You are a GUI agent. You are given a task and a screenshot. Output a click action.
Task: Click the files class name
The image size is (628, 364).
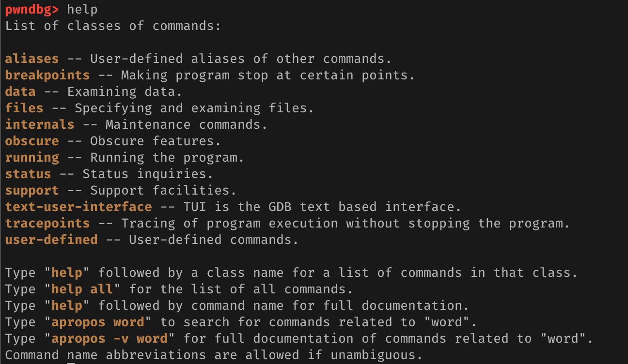(24, 108)
